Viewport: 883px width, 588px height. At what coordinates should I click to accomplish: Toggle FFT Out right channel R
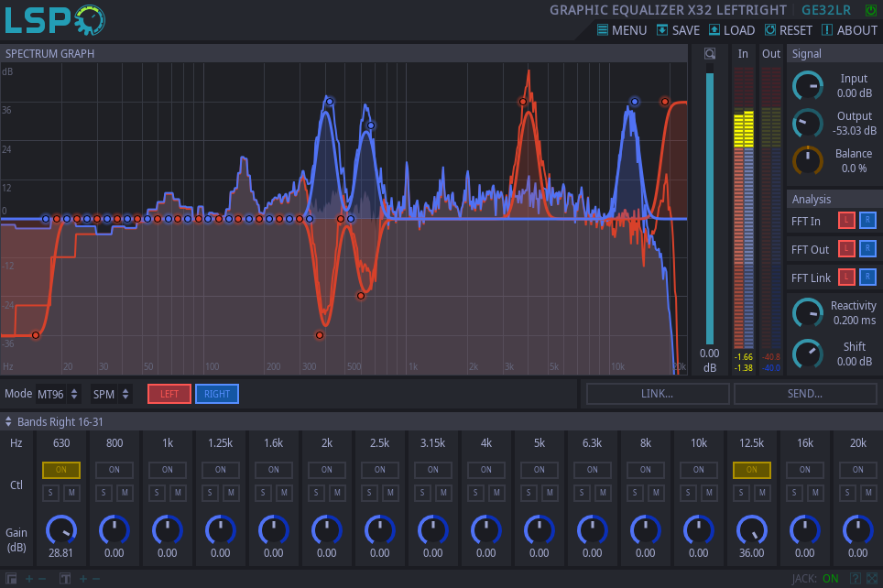pyautogui.click(x=867, y=249)
